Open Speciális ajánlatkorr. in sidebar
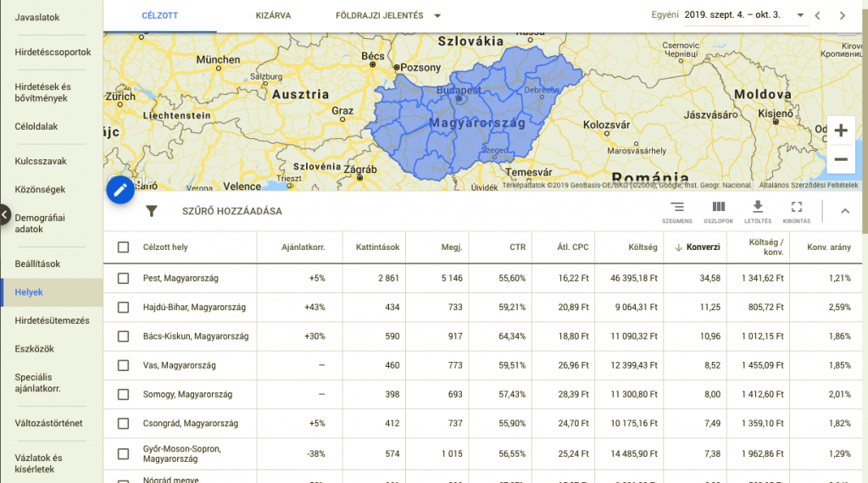This screenshot has width=868, height=483. point(37,383)
